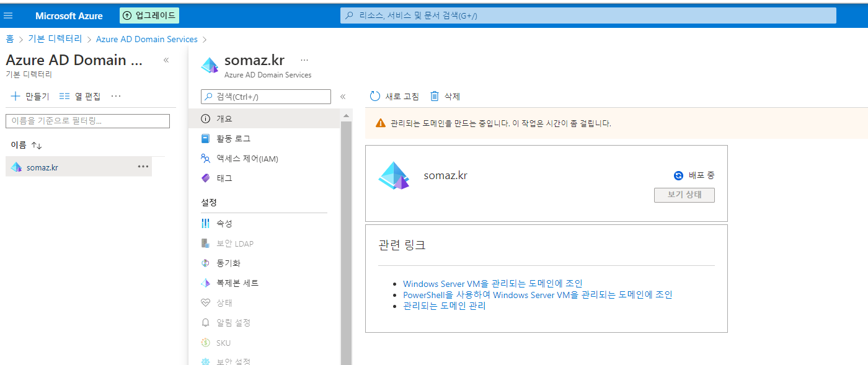Click the somaz.kr row icon
Screen dimensions: 868x365
coord(16,167)
